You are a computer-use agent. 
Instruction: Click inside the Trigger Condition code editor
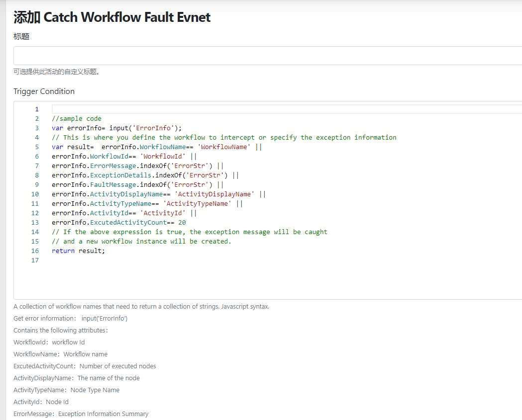point(268,200)
